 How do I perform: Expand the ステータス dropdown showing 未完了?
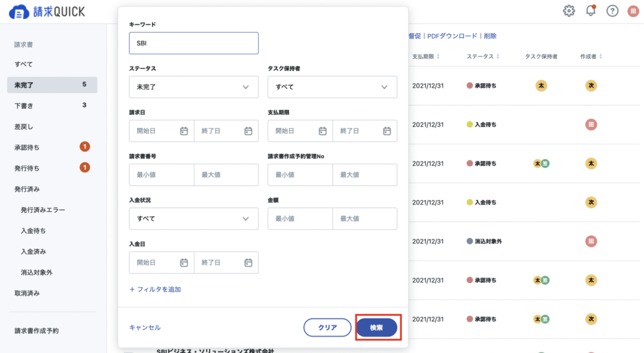pyautogui.click(x=194, y=87)
